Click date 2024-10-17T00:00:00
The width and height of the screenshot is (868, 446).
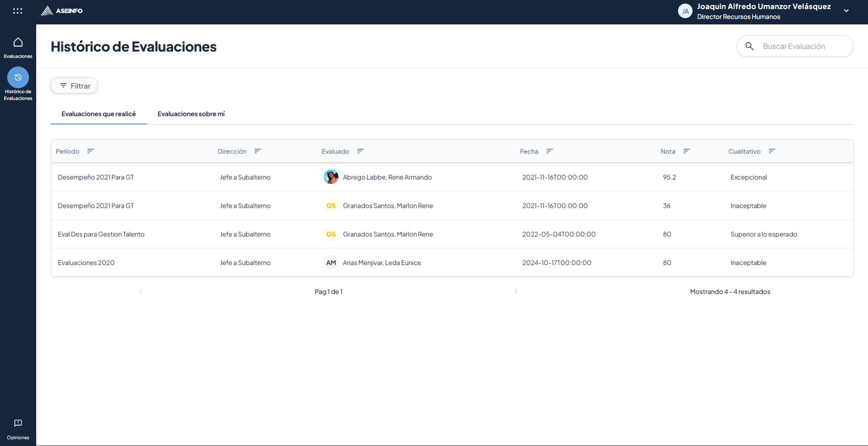coord(557,263)
